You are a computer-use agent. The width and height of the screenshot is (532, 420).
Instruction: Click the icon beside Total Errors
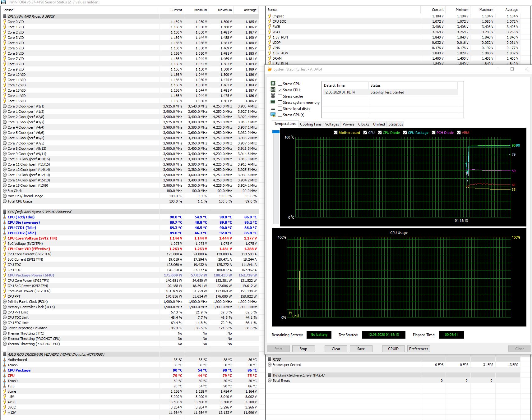[270, 381]
